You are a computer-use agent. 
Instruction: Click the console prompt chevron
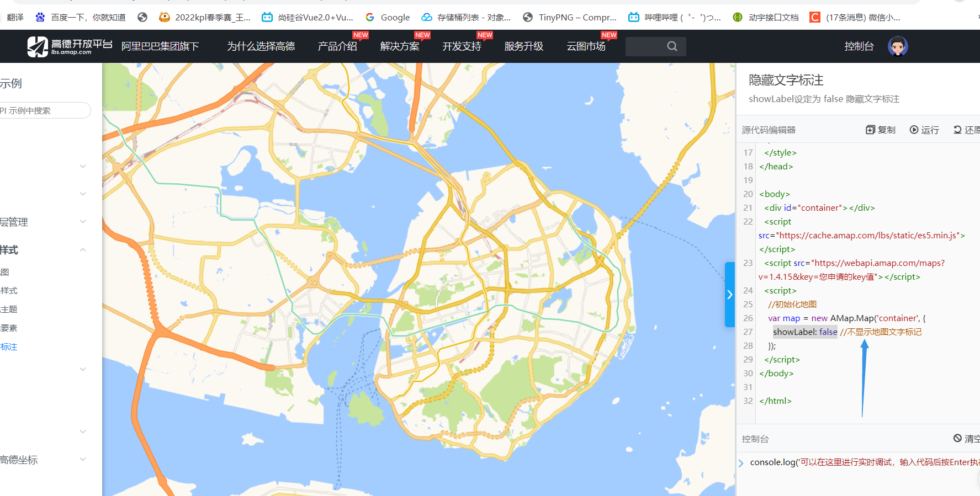[x=741, y=463]
